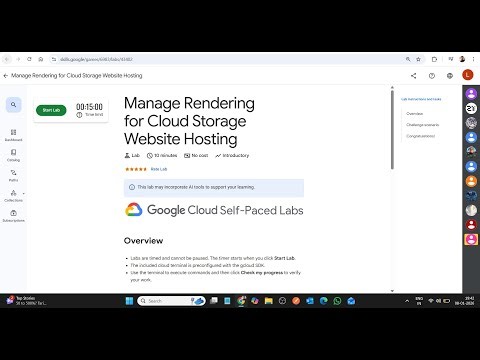Click the Google Cloud logo

pyautogui.click(x=134, y=210)
